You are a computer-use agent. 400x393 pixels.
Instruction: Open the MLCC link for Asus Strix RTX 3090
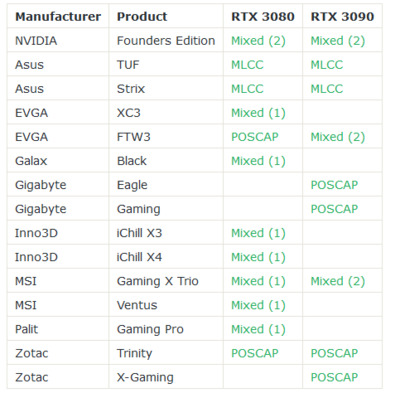point(327,89)
